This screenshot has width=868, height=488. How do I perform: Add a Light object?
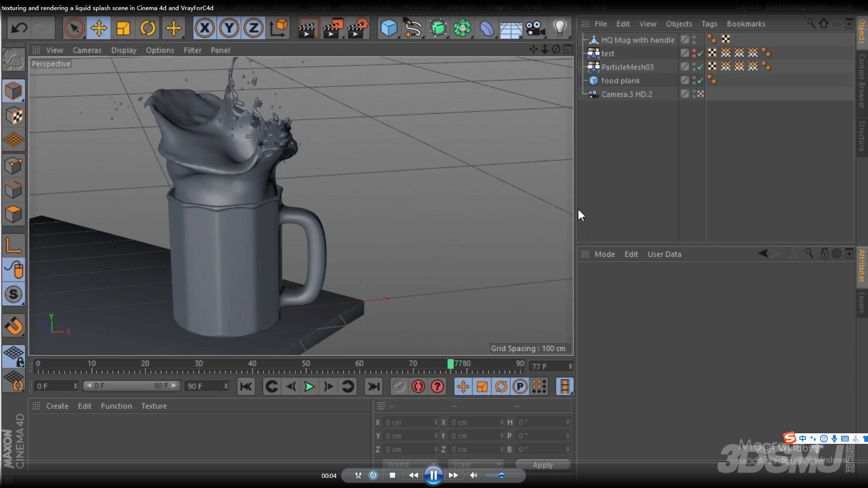560,28
